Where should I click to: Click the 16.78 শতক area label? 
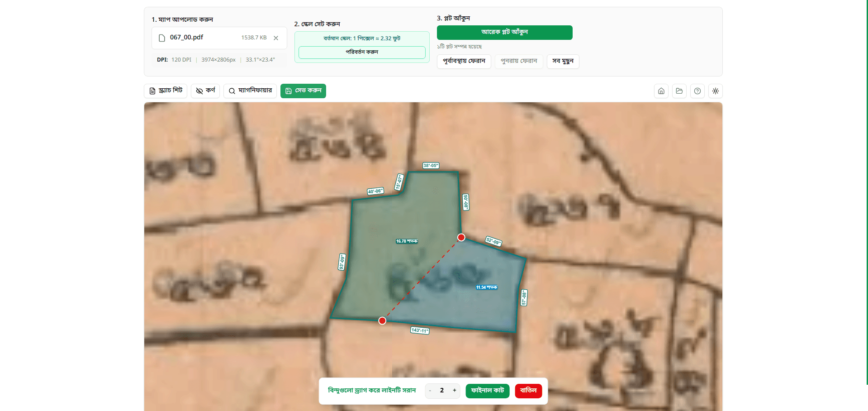407,241
